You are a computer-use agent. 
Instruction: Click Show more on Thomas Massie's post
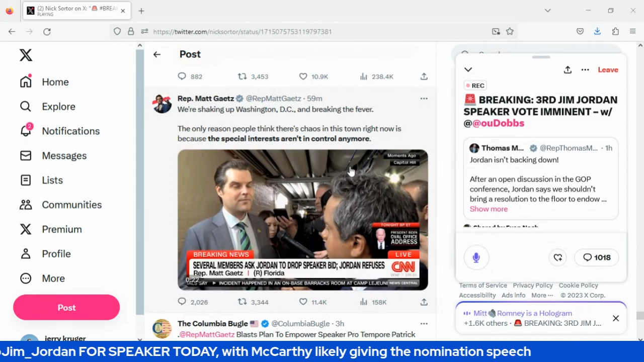(x=489, y=209)
